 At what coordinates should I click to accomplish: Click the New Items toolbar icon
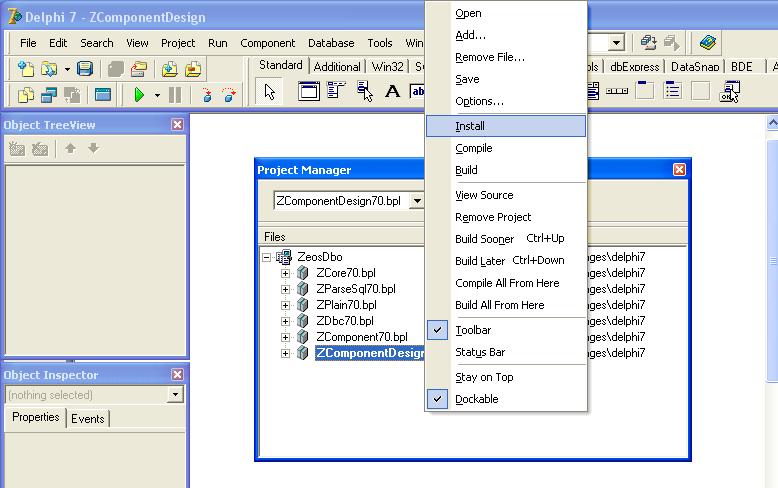[25, 69]
